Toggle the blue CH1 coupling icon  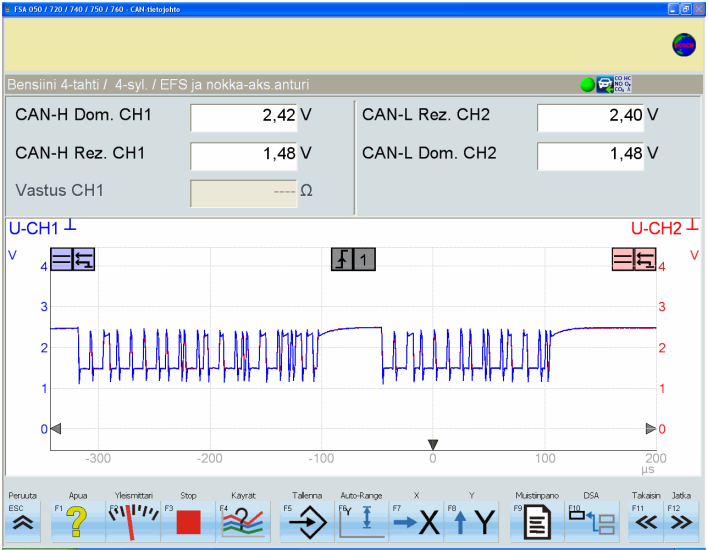61,259
